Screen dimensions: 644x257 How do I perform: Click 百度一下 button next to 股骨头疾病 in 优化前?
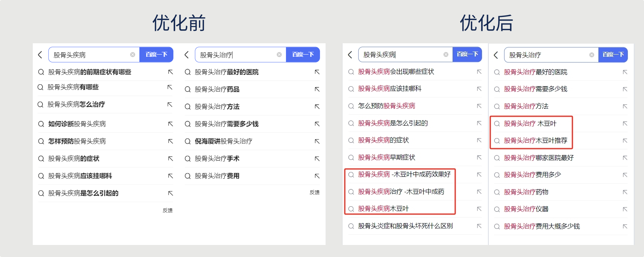click(156, 55)
